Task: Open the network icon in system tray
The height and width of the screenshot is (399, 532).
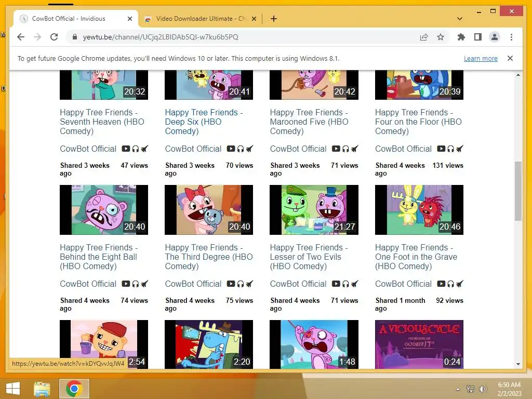Action: pos(471,389)
